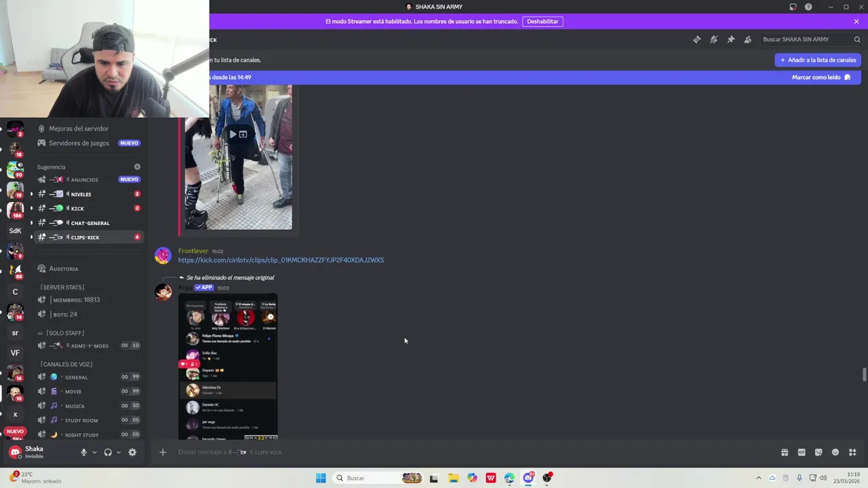Join GENERAL voice channel
This screenshot has height=488, width=868.
click(88, 377)
